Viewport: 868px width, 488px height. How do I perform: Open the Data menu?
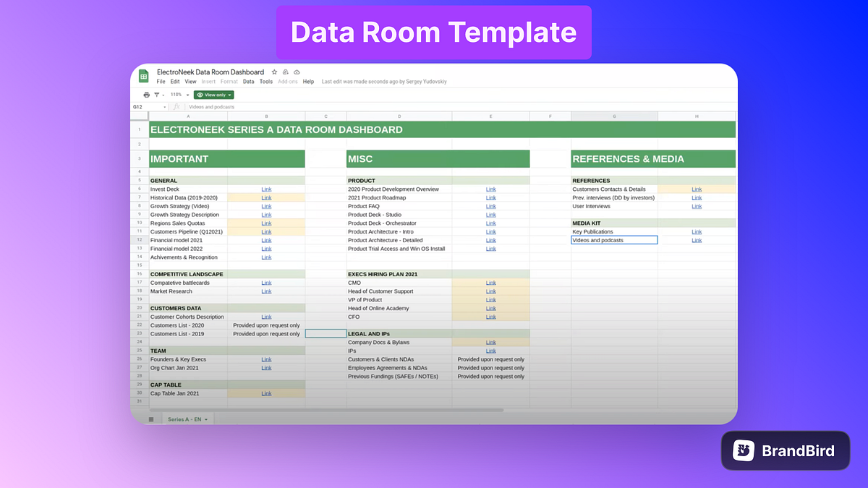(x=248, y=82)
